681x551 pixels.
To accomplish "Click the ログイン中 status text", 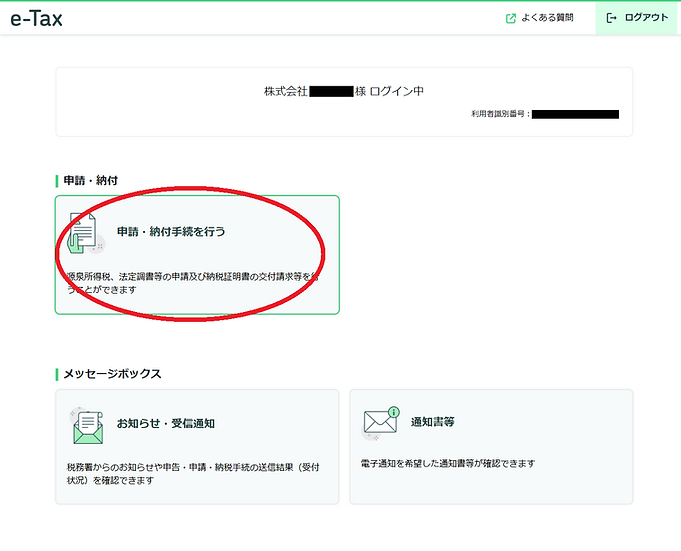I will coord(397,91).
